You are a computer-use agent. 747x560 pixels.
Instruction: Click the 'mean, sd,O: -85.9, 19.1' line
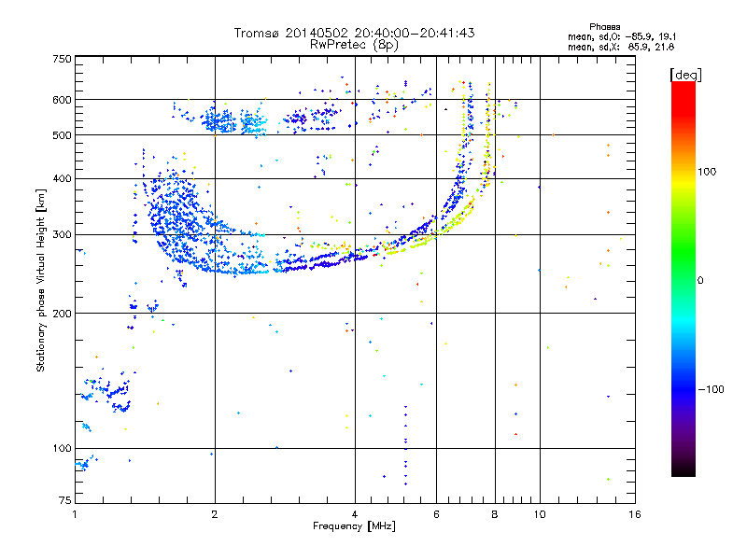pos(622,36)
